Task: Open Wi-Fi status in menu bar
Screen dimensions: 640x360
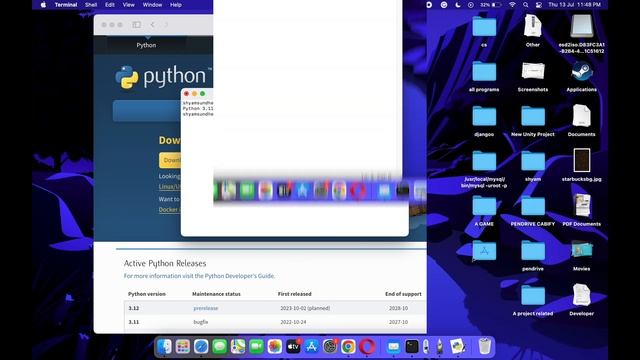Action: (x=512, y=5)
